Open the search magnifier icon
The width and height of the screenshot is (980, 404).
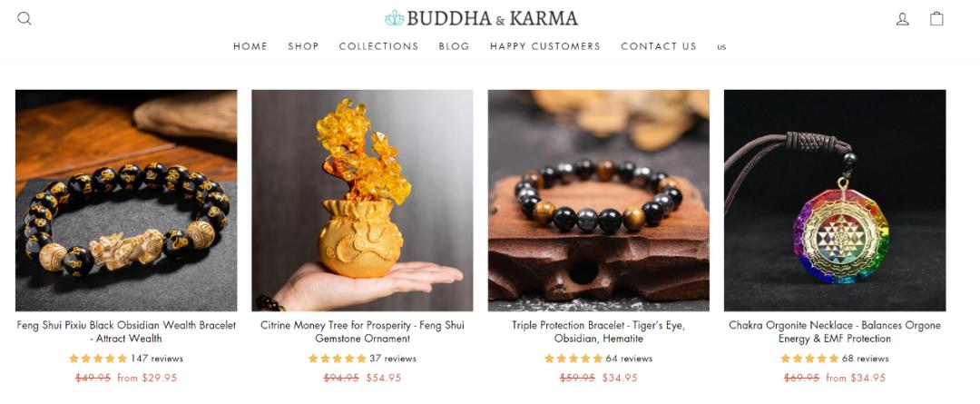coord(24,19)
